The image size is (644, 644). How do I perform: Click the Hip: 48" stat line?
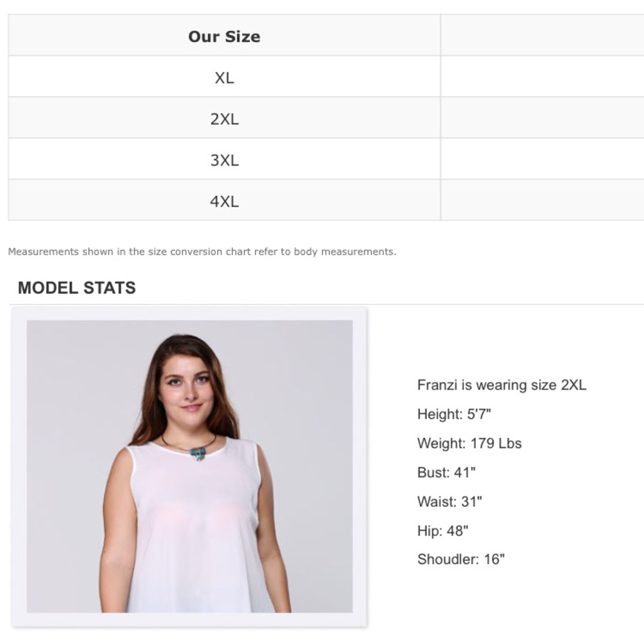[x=442, y=531]
